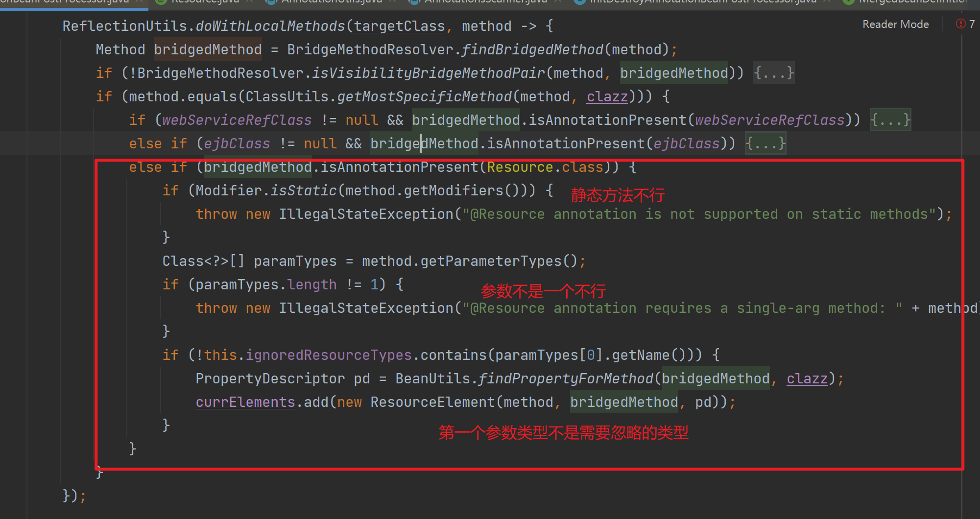Click the doWithLocalMethods method call
This screenshot has width=980, height=519.
(x=271, y=26)
